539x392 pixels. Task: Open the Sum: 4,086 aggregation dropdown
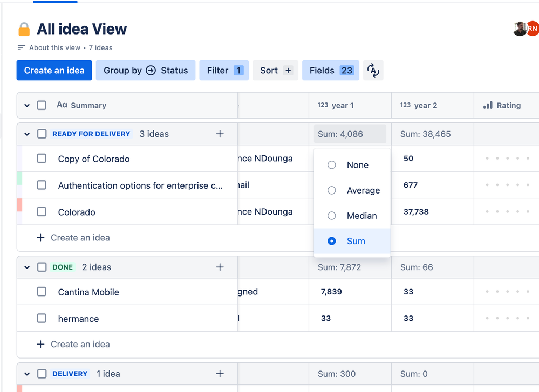click(x=350, y=134)
